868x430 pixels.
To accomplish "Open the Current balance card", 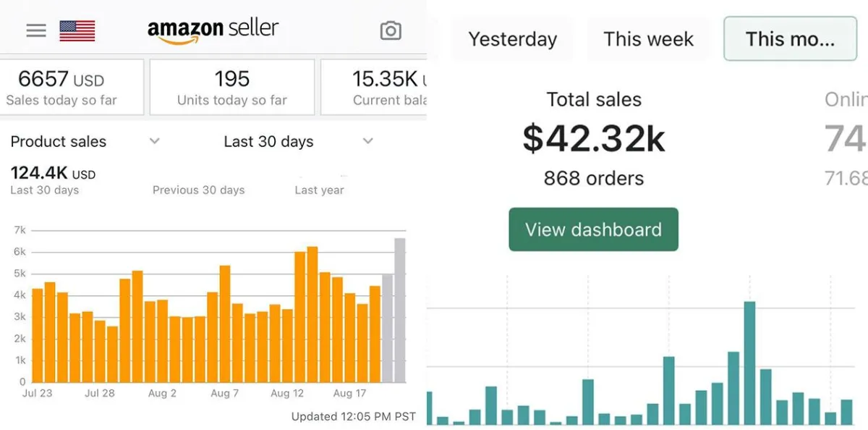I will (374, 87).
